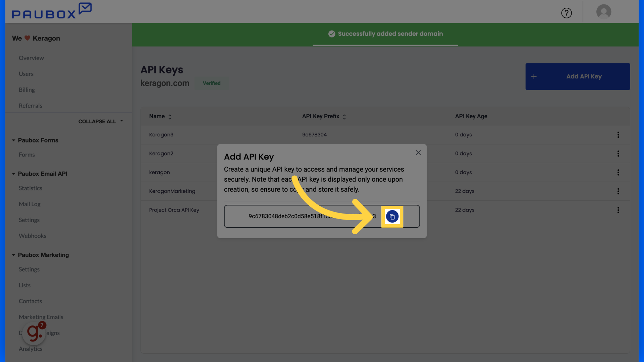Select the Keragon2 name cell
This screenshot has width=644, height=362.
point(161,154)
